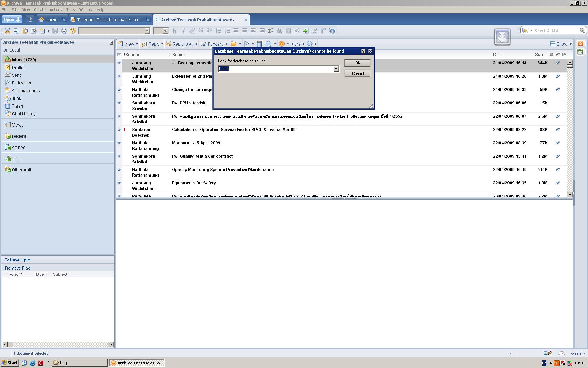588x368 pixels.
Task: Click the Remove Flag link
Action: [x=17, y=268]
